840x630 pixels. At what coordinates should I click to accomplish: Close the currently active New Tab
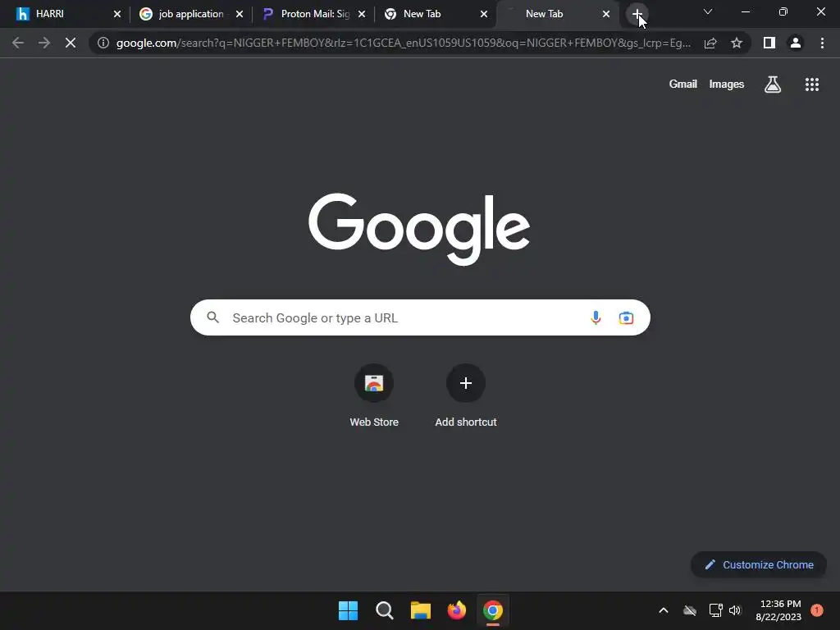coord(606,14)
